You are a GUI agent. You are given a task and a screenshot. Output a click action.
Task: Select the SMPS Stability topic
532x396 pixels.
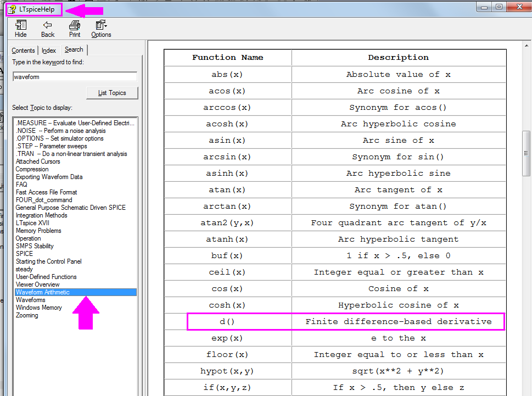tap(35, 246)
